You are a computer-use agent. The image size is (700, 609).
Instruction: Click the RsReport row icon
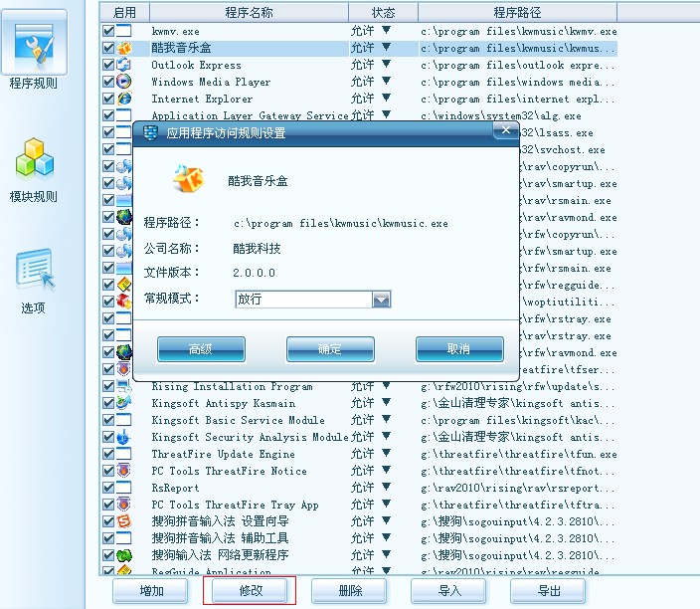tap(124, 488)
